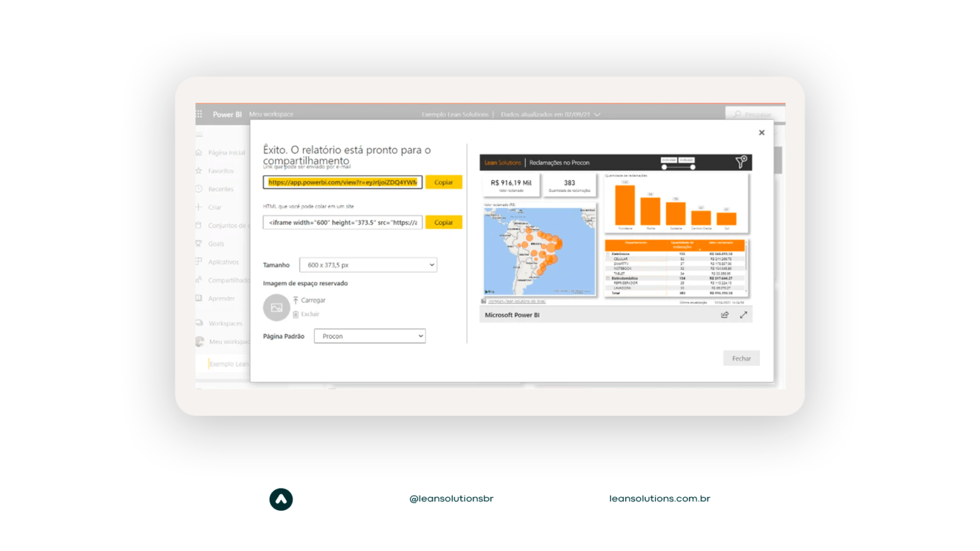This screenshot has width=980, height=551.
Task: Open Workspaces from the sidebar
Action: (x=200, y=323)
